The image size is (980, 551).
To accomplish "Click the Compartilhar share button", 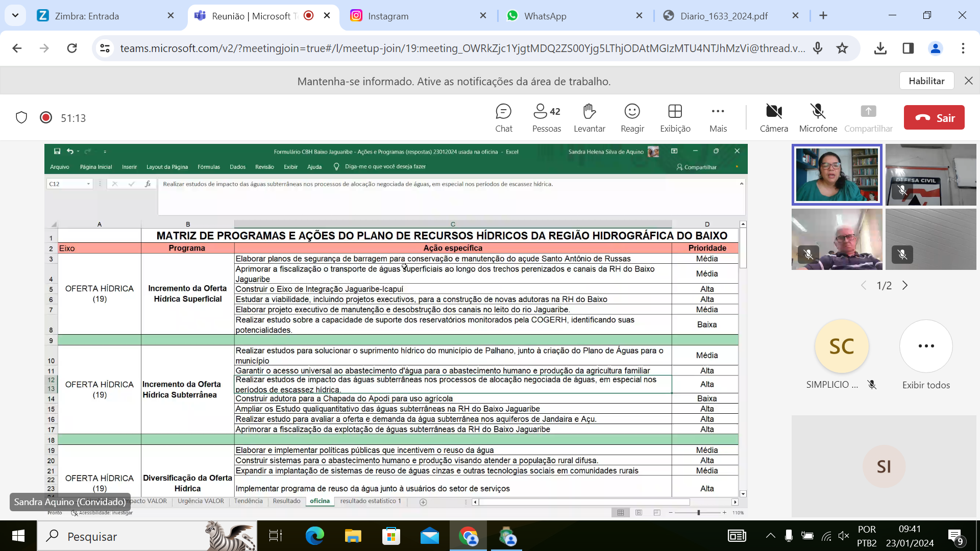I will click(868, 118).
